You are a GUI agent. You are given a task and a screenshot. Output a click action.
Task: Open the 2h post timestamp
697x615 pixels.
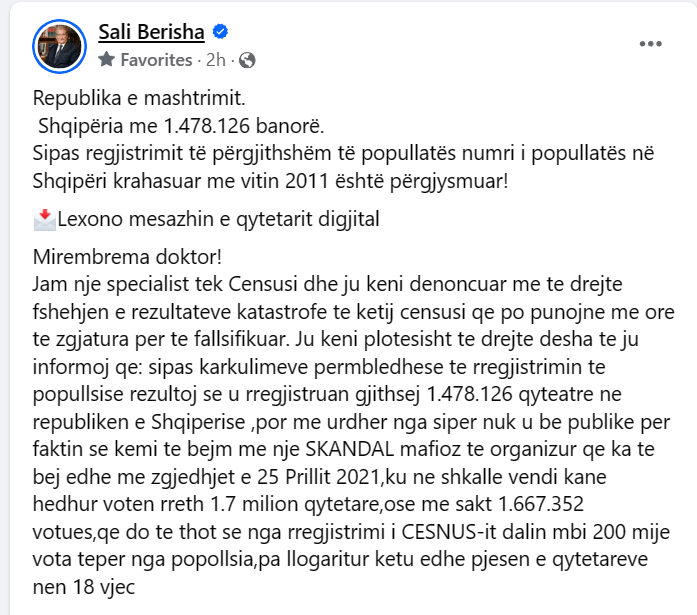click(x=216, y=60)
